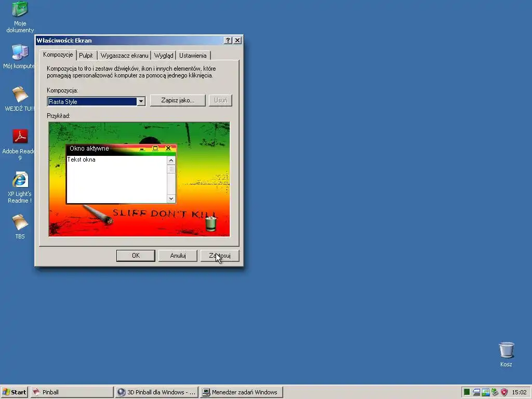This screenshot has height=399, width=532.
Task: Click the preview window's scroll up arrow
Action: (171, 160)
